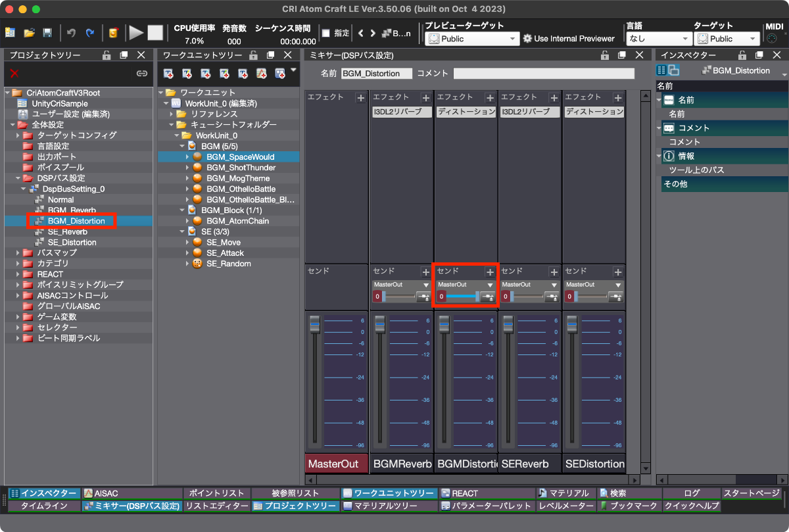Click the red X delete icon in project tree
This screenshot has height=532, width=789.
[x=14, y=74]
